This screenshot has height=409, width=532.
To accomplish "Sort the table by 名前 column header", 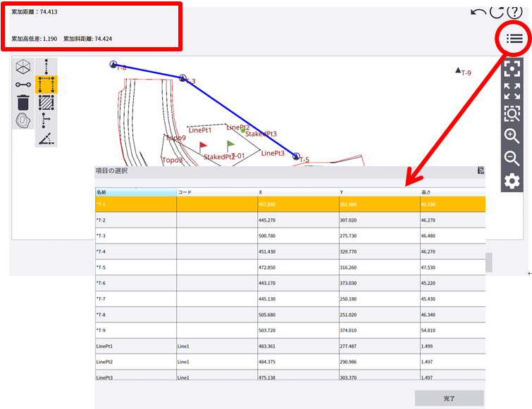I will 135,191.
